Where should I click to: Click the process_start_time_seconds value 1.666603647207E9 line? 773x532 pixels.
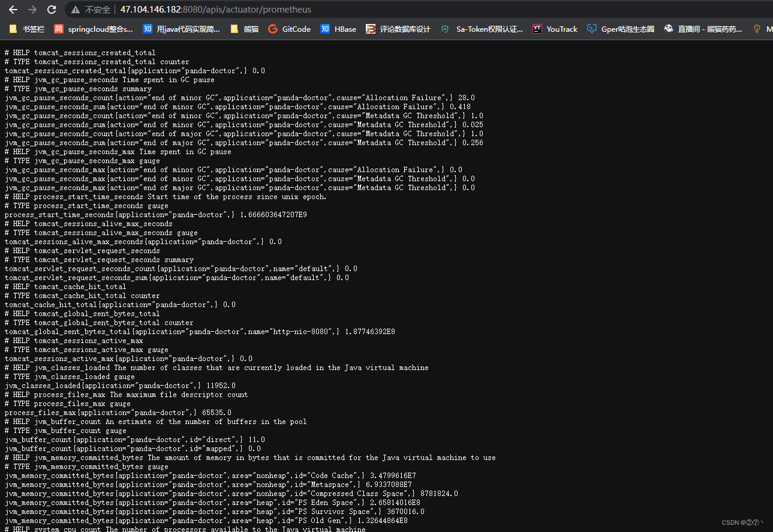(x=156, y=215)
